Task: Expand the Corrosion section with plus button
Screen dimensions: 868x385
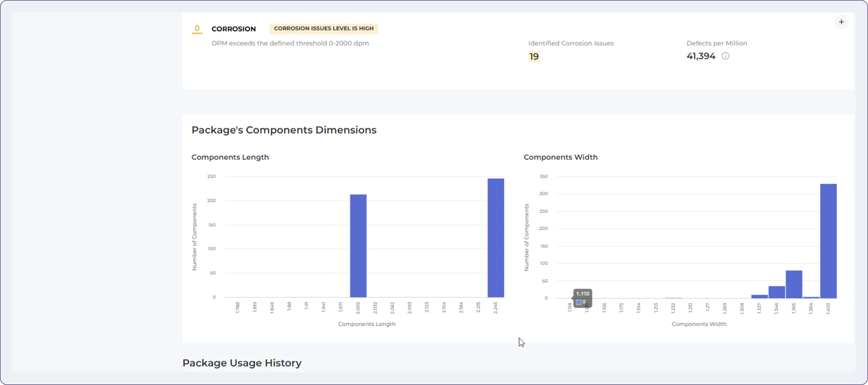Action: (841, 22)
